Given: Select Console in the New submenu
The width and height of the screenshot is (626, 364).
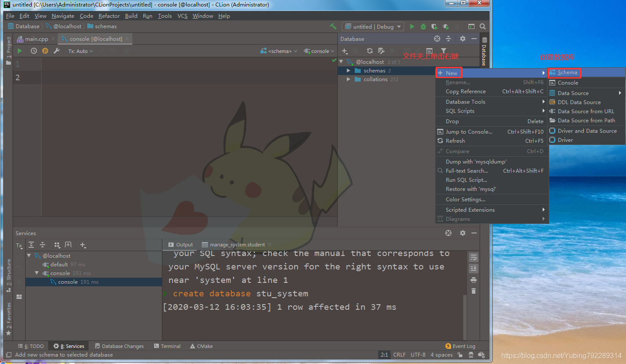Looking at the screenshot, I should [x=587, y=82].
